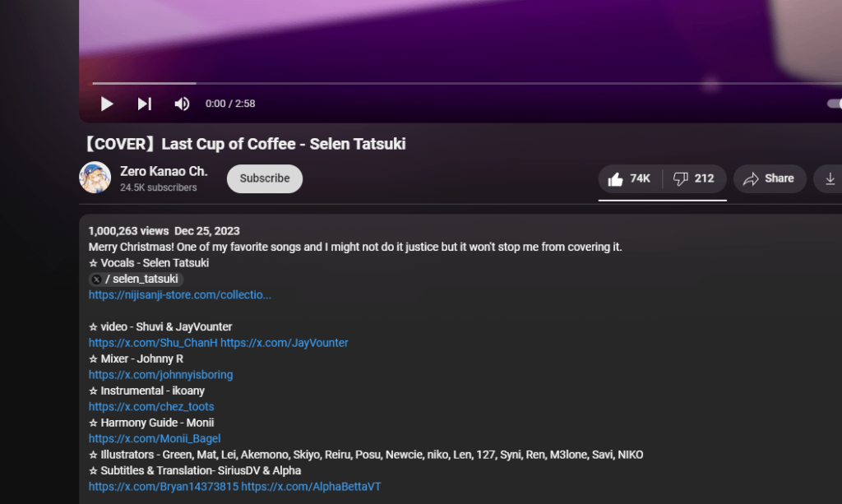Download the video

point(830,178)
